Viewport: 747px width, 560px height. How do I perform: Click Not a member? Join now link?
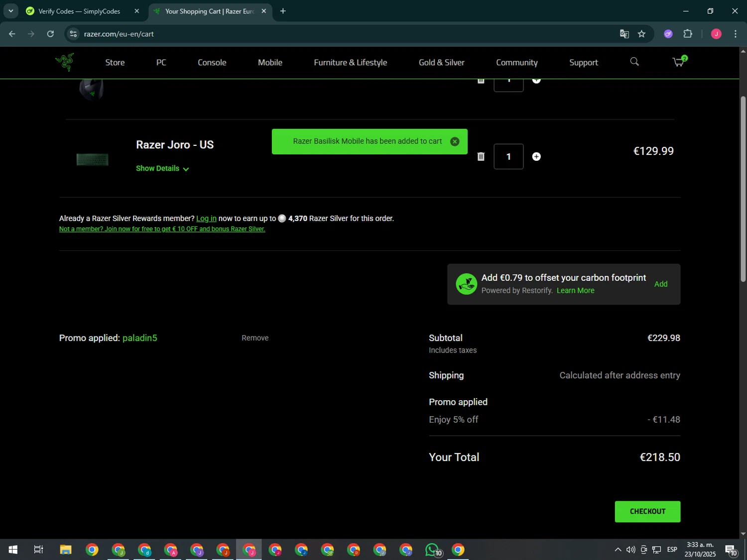pos(162,229)
